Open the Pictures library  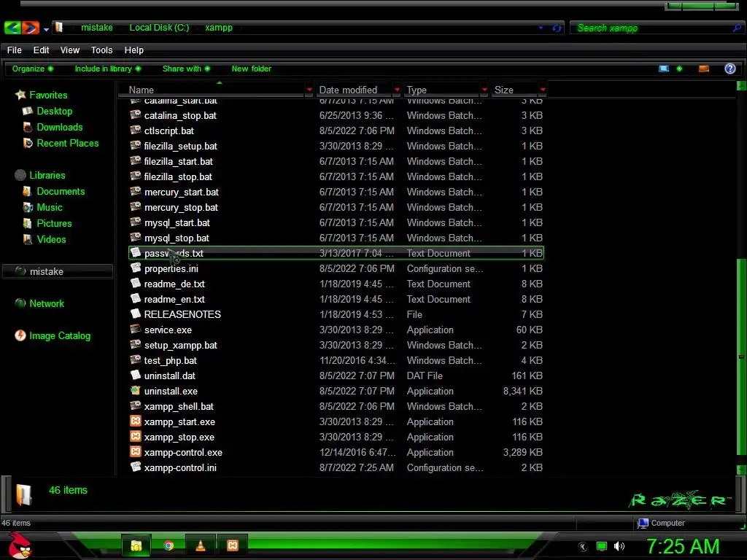(x=54, y=223)
